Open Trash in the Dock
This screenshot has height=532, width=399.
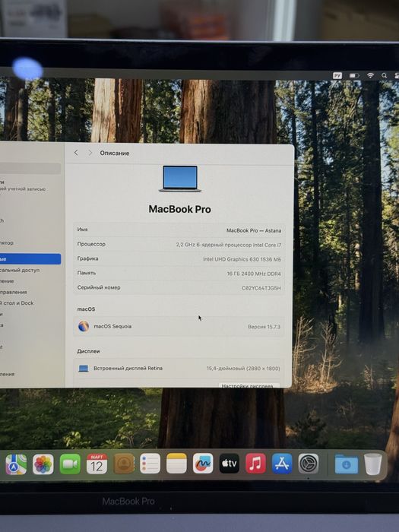(373, 464)
